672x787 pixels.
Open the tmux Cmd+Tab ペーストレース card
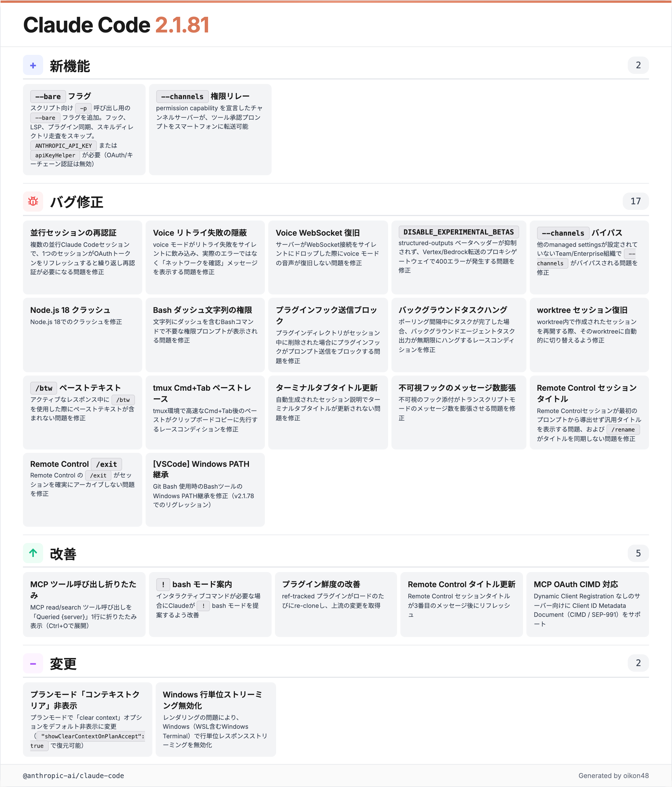(205, 413)
